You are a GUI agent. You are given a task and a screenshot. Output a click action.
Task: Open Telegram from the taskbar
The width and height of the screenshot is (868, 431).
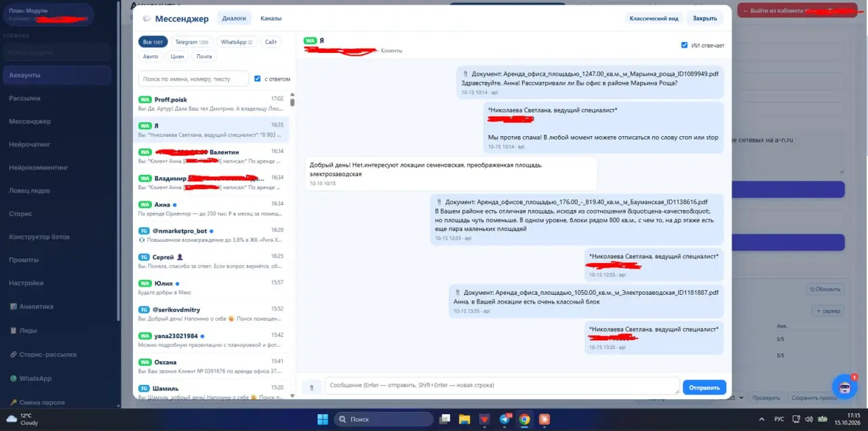[x=505, y=419]
